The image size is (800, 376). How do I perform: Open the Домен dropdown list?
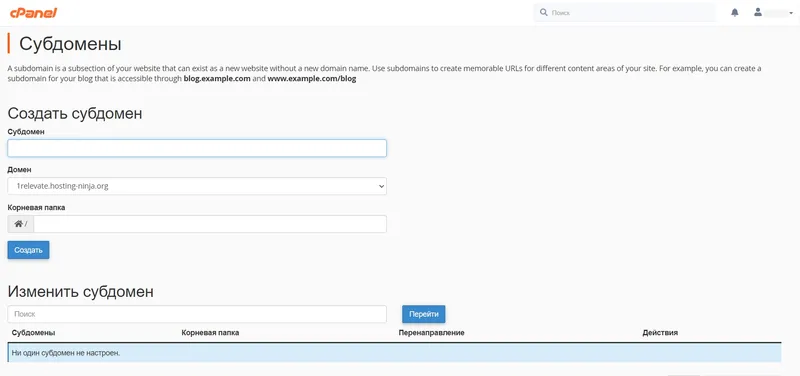[x=197, y=186]
